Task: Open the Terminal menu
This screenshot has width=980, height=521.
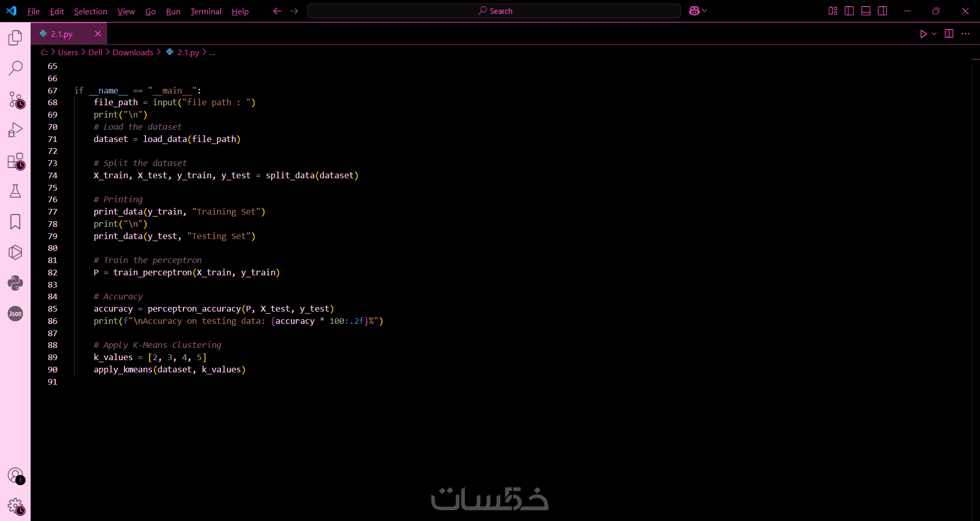Action: pos(206,11)
